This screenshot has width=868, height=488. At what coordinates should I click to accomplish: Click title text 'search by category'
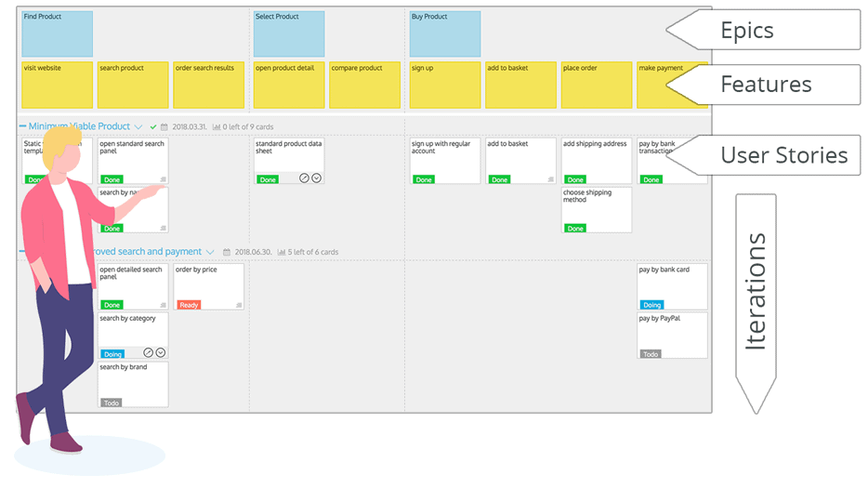pos(127,319)
